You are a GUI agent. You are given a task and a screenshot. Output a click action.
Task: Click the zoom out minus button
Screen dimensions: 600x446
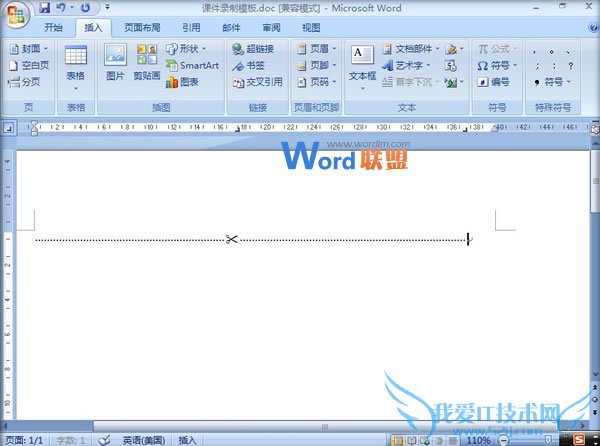click(x=504, y=441)
